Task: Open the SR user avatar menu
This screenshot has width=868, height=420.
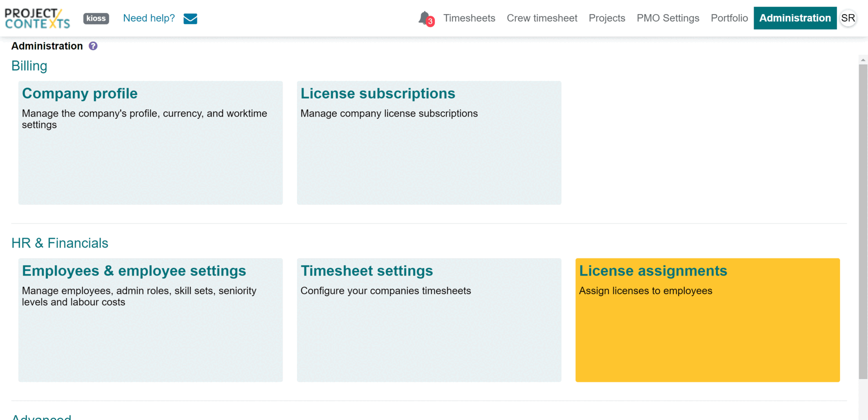Action: (848, 18)
